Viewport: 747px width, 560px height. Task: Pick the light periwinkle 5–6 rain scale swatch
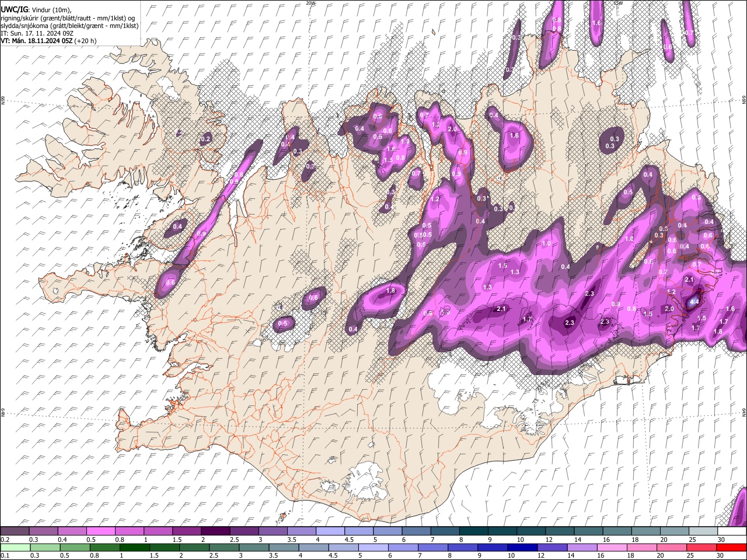click(x=373, y=547)
